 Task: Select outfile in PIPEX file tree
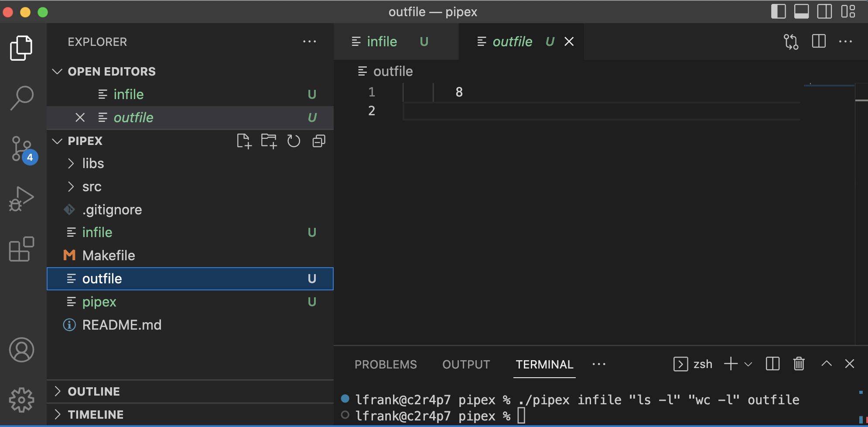pos(190,279)
